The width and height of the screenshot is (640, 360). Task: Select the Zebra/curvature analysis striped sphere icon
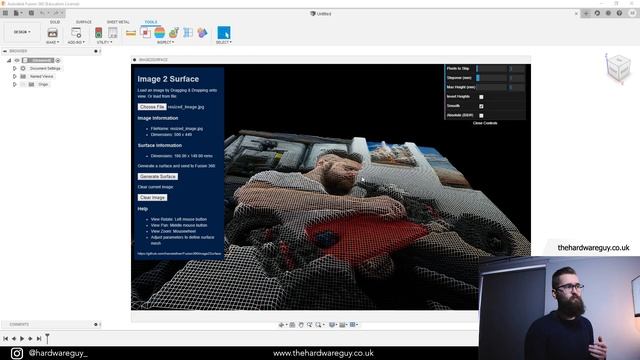click(x=160, y=33)
